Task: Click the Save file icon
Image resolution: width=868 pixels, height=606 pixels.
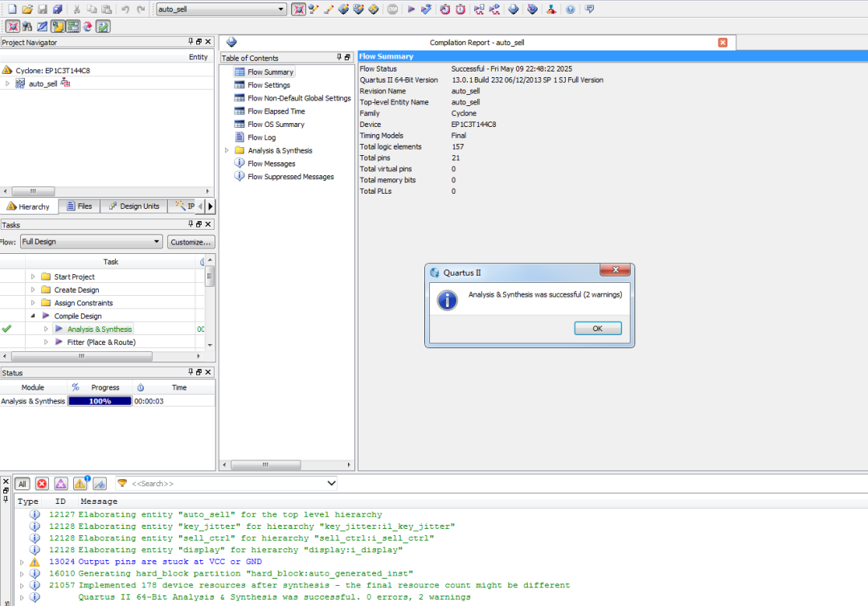Action: 43,9
